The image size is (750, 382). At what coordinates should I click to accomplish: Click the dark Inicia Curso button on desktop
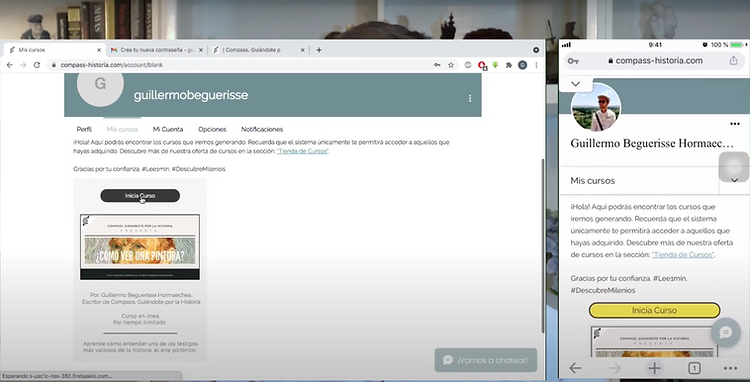140,196
